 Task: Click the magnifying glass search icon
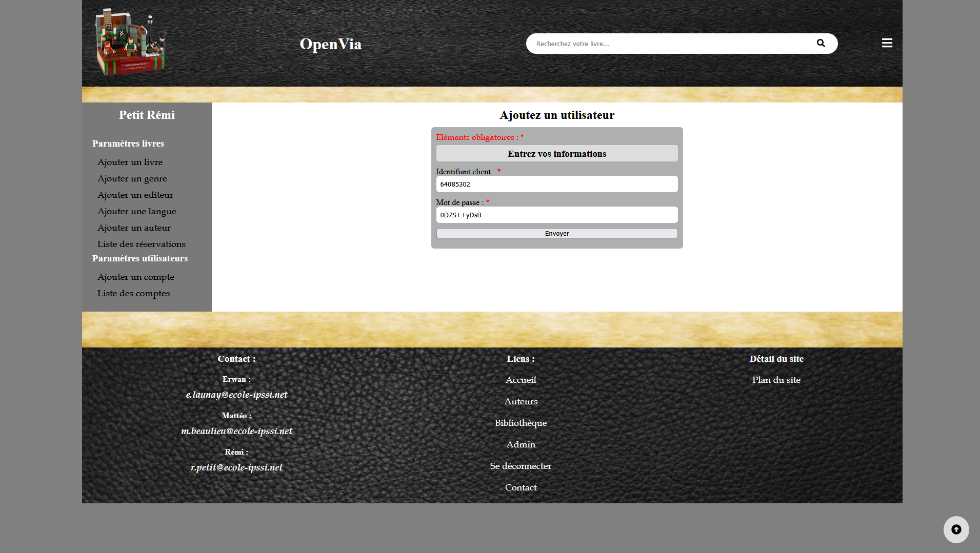(x=821, y=44)
